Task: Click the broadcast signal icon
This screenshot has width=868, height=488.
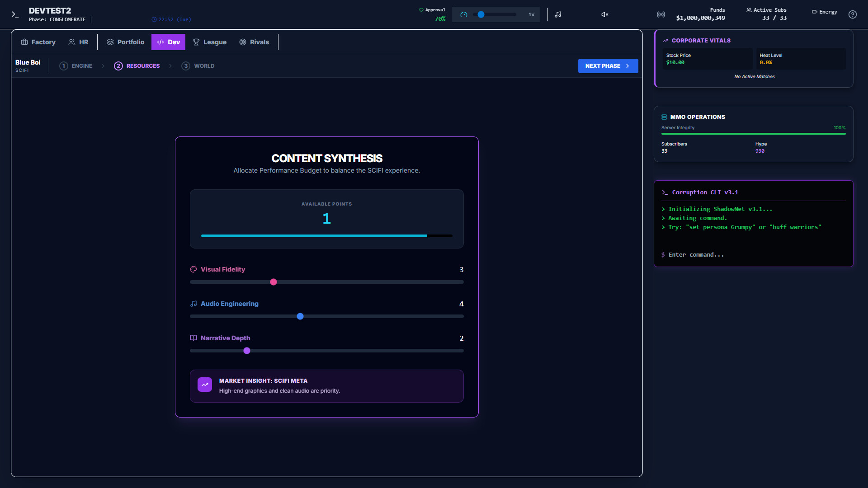Action: coord(660,14)
